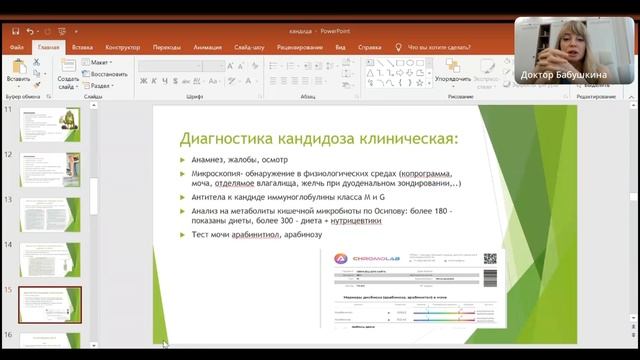Cut selection with the scissors icon

[36, 62]
